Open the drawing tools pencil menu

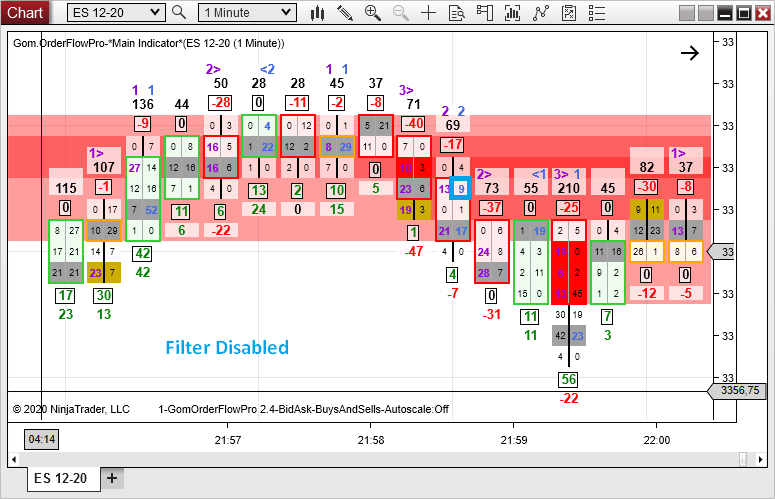click(x=344, y=13)
